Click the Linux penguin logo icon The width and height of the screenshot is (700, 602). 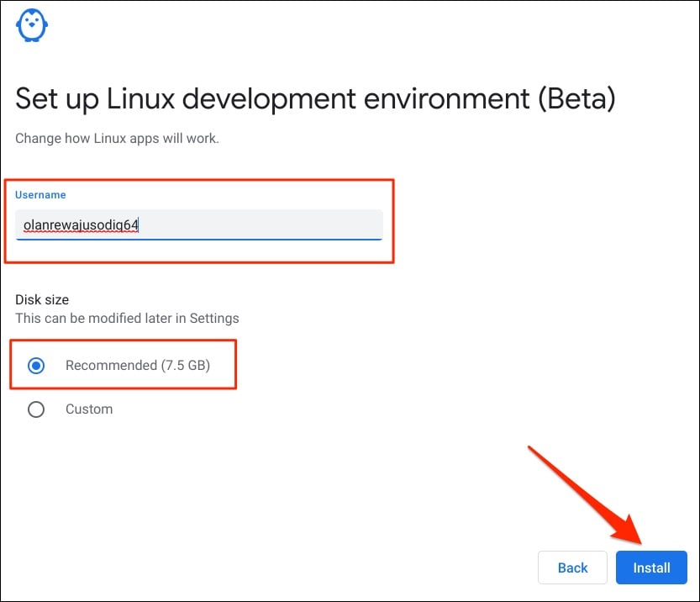pyautogui.click(x=32, y=24)
